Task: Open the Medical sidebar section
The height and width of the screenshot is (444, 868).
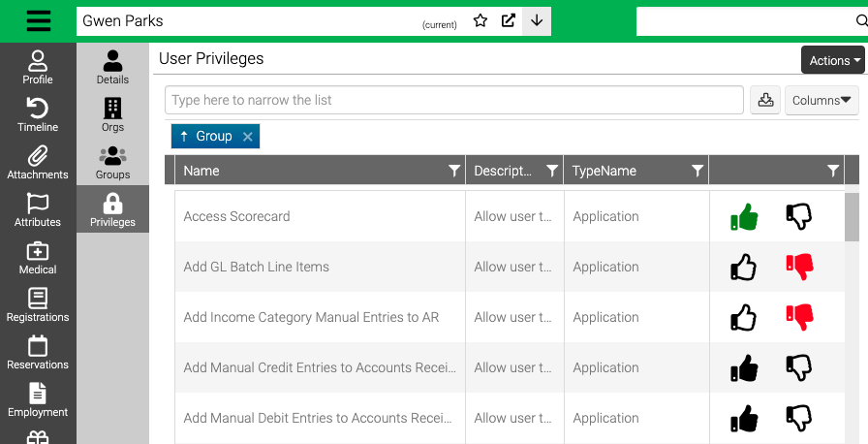Action: [38, 258]
